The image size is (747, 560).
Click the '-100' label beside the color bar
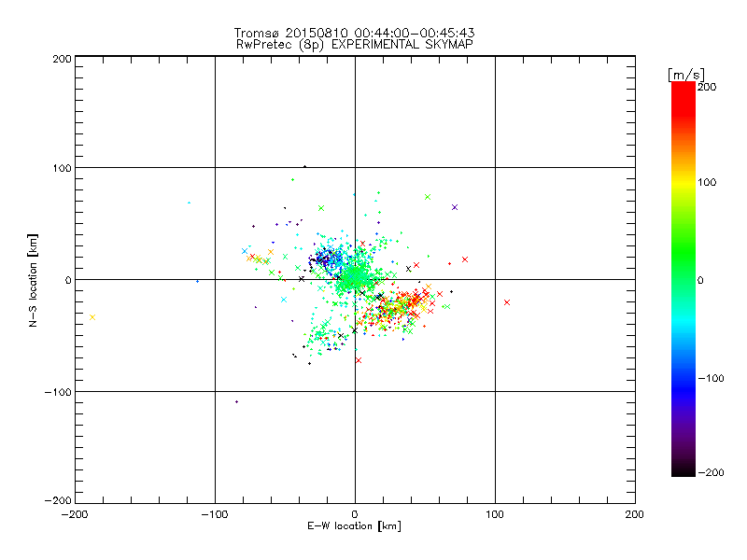711,379
